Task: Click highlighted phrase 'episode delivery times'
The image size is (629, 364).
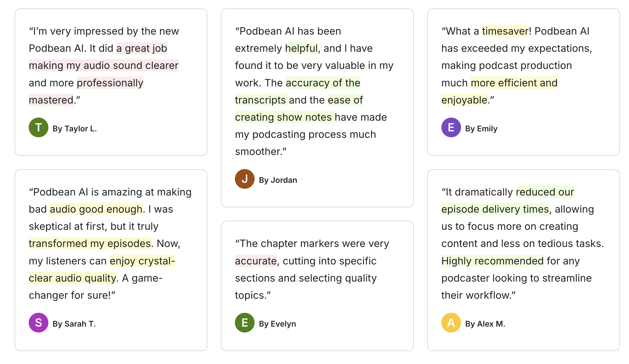Action: [x=495, y=209]
